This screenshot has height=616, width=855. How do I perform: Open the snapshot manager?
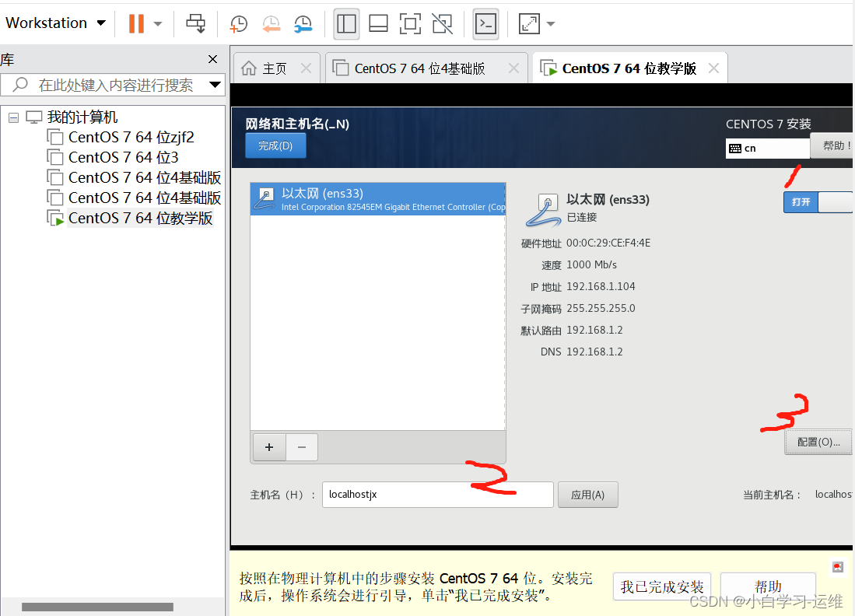pyautogui.click(x=303, y=23)
